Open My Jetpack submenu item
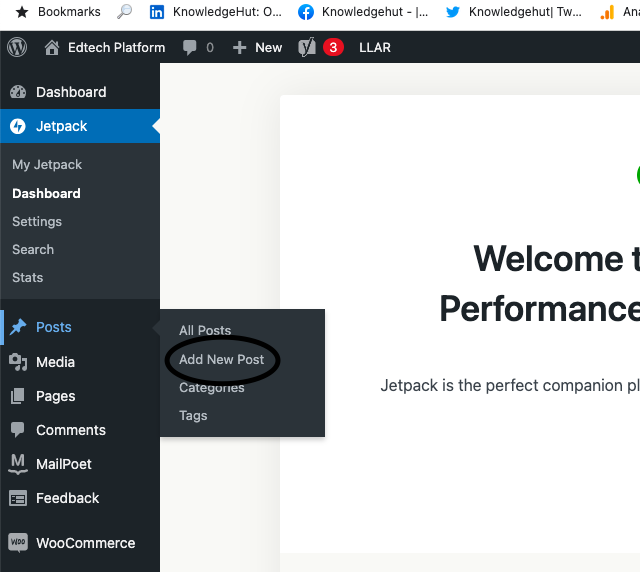 tap(47, 165)
